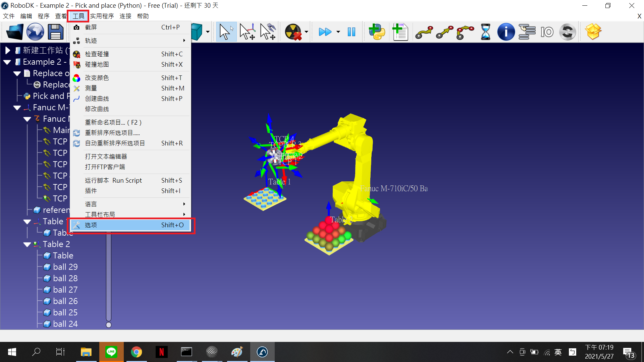Select the arrow pointer tool
This screenshot has width=644, height=362.
(226, 32)
